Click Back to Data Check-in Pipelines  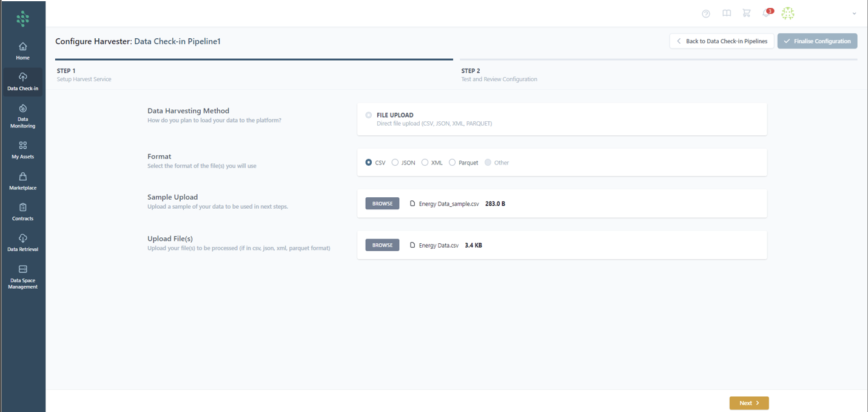point(722,41)
